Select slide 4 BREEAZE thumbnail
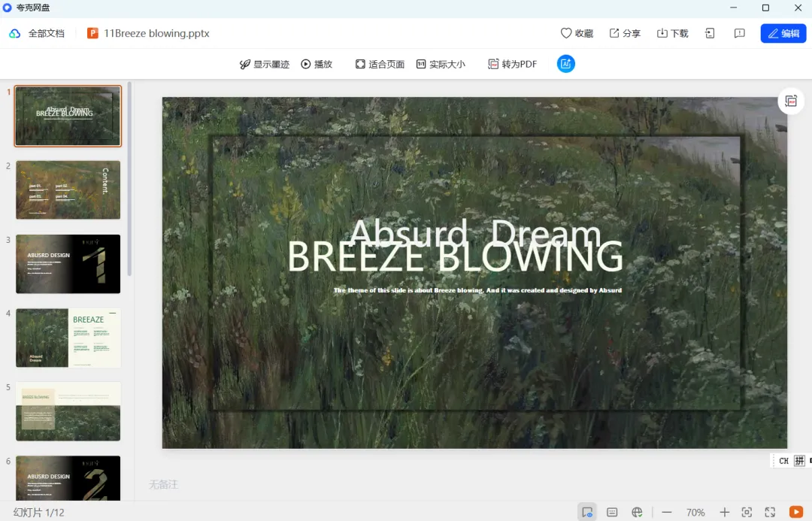Viewport: 812px width, 521px height. tap(68, 338)
